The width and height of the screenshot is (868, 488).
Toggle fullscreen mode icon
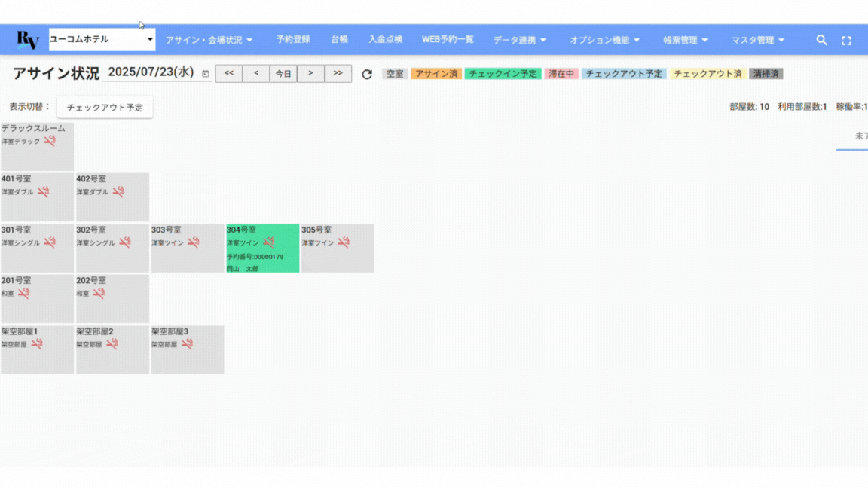[x=846, y=41]
